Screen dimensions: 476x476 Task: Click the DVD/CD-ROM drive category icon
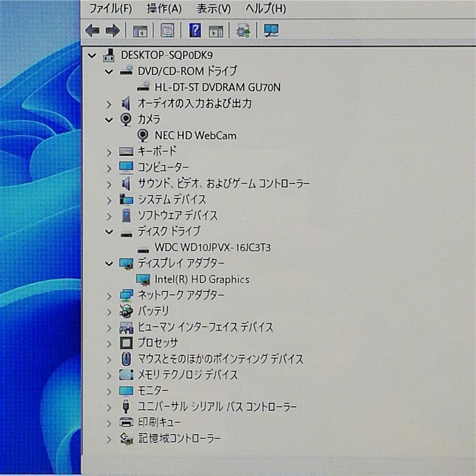coord(126,71)
